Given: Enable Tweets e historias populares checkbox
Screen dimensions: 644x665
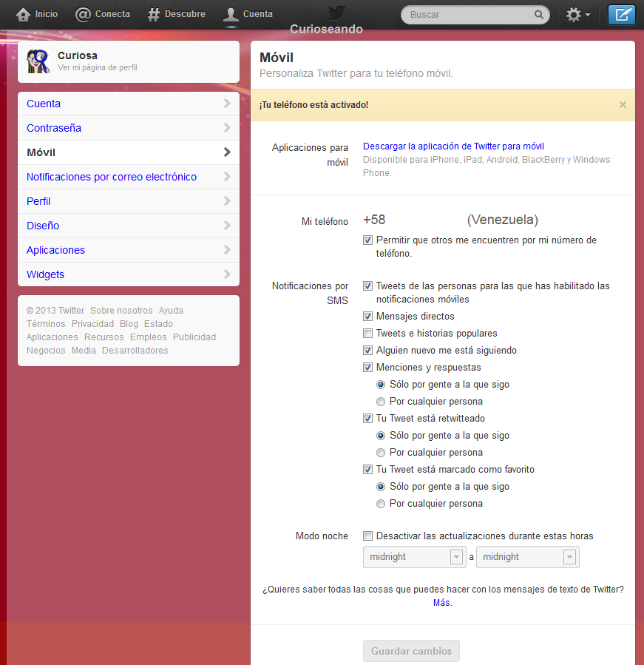Looking at the screenshot, I should tap(367, 334).
